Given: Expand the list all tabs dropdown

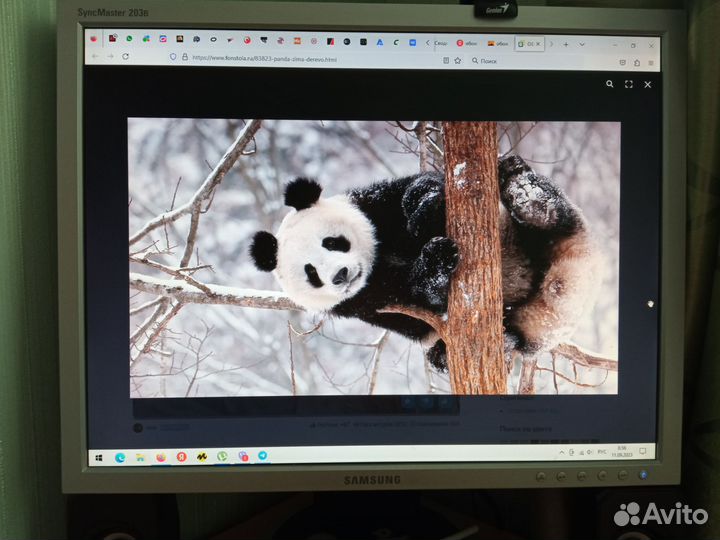Looking at the screenshot, I should coord(582,44).
